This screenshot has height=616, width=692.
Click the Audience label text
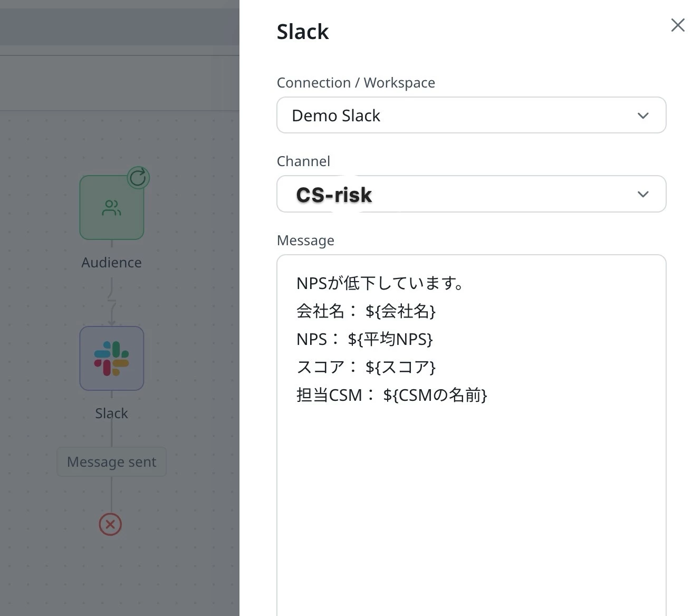pos(111,263)
